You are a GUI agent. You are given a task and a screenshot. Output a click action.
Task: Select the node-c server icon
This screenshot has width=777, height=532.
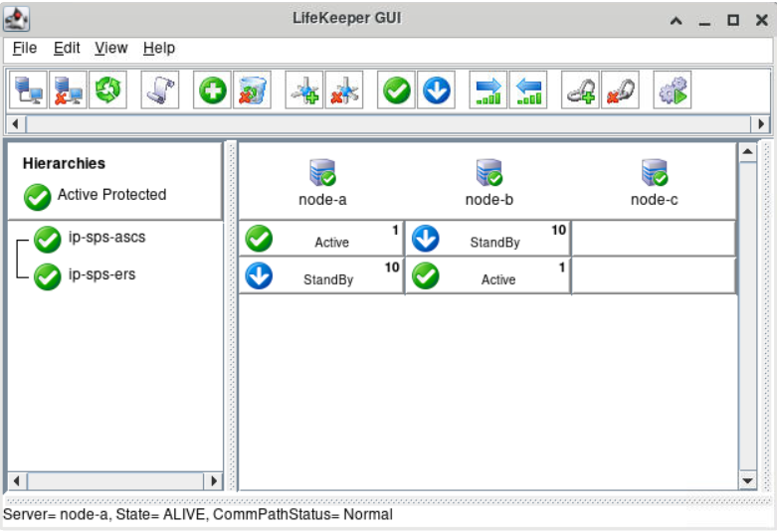(x=655, y=172)
